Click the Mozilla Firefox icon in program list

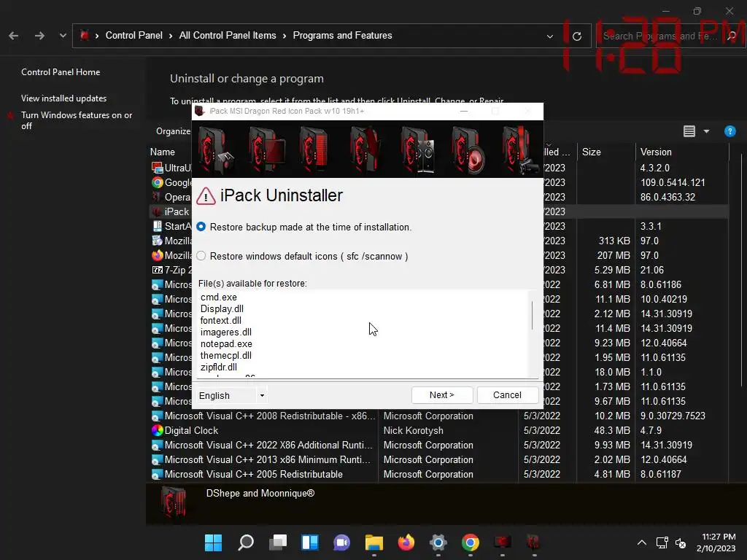(x=158, y=256)
